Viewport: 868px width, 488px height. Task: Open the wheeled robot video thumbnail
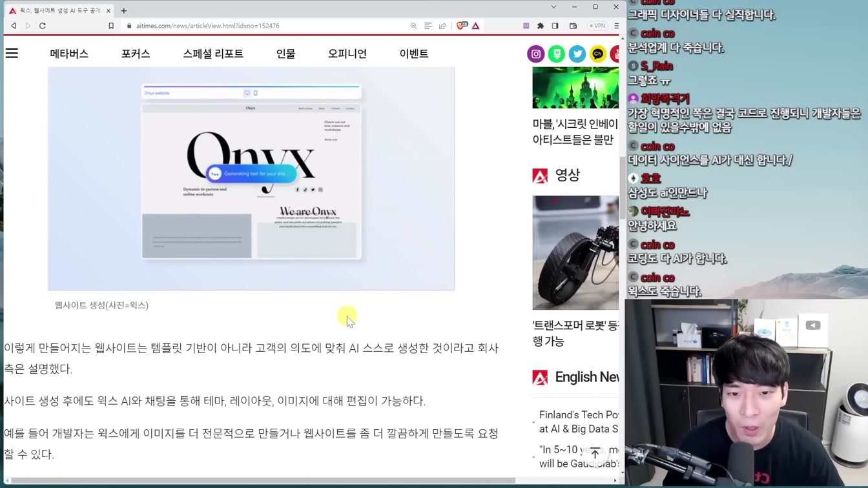tap(575, 252)
